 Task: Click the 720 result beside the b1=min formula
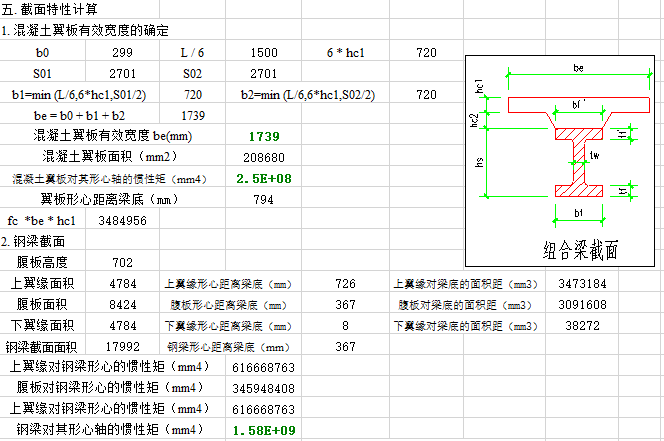[192, 94]
